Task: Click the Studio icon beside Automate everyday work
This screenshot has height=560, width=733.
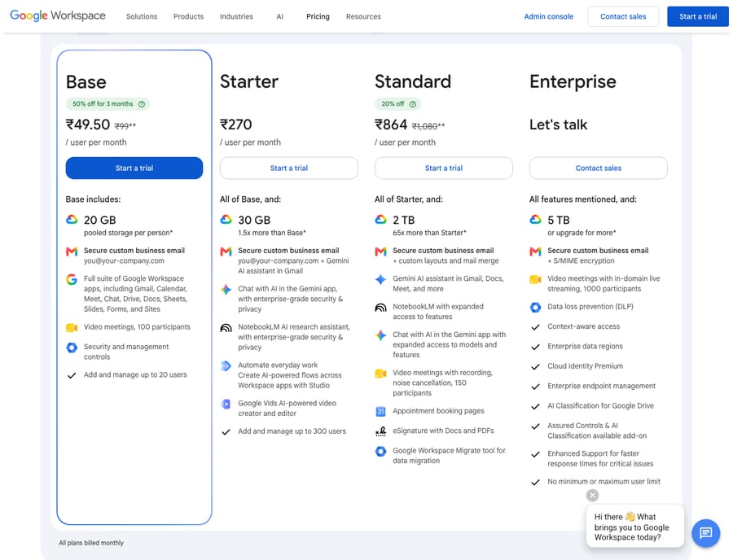Action: click(226, 365)
